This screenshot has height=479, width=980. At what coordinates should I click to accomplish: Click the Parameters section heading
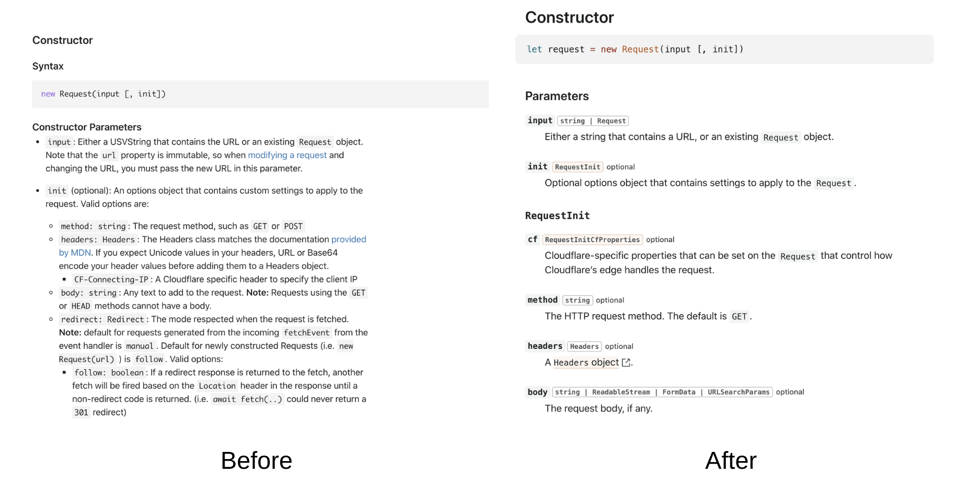pos(557,96)
